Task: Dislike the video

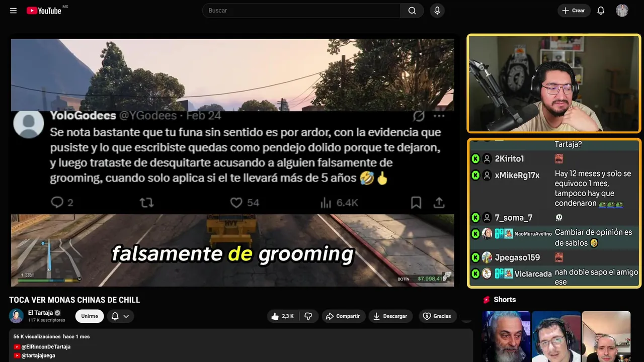Action: (x=308, y=316)
